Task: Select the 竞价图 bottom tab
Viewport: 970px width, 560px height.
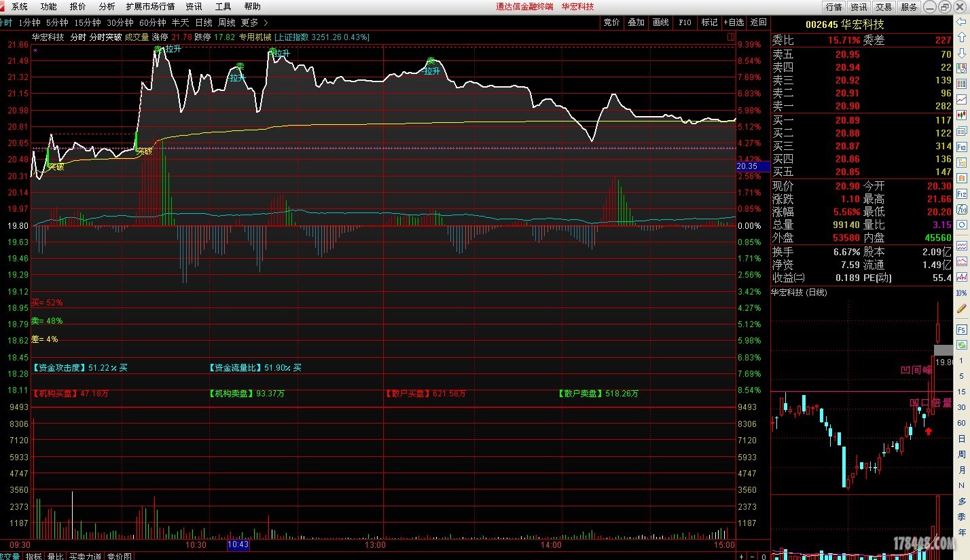Action: click(x=119, y=556)
